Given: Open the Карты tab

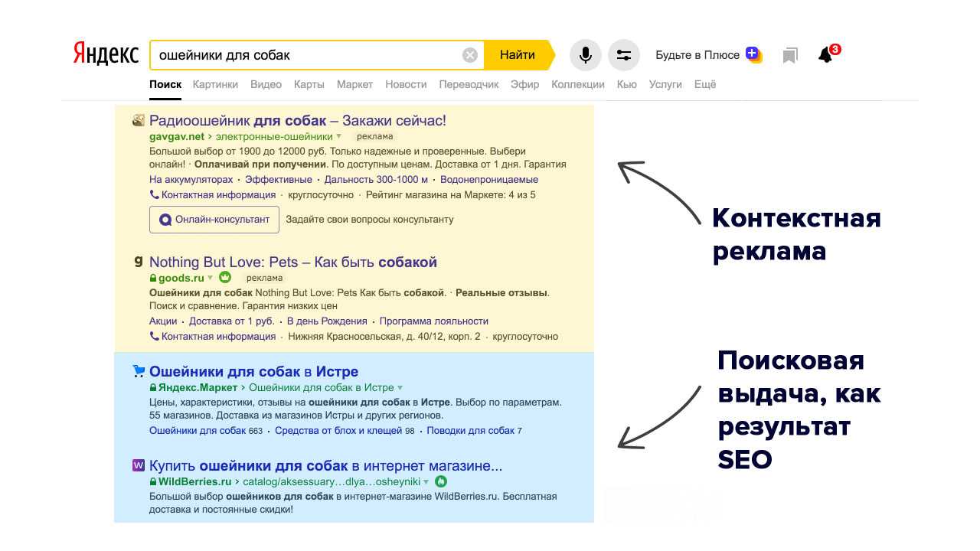Looking at the screenshot, I should point(309,84).
